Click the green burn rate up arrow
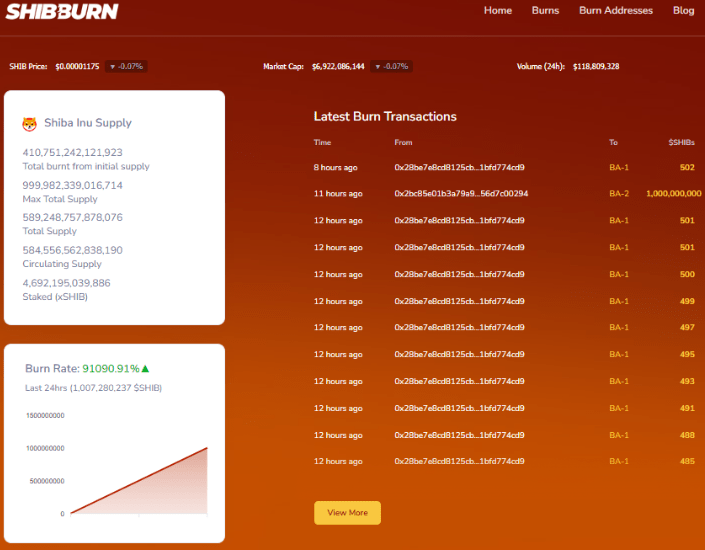Screen dimensions: 705x550 pyautogui.click(x=145, y=368)
